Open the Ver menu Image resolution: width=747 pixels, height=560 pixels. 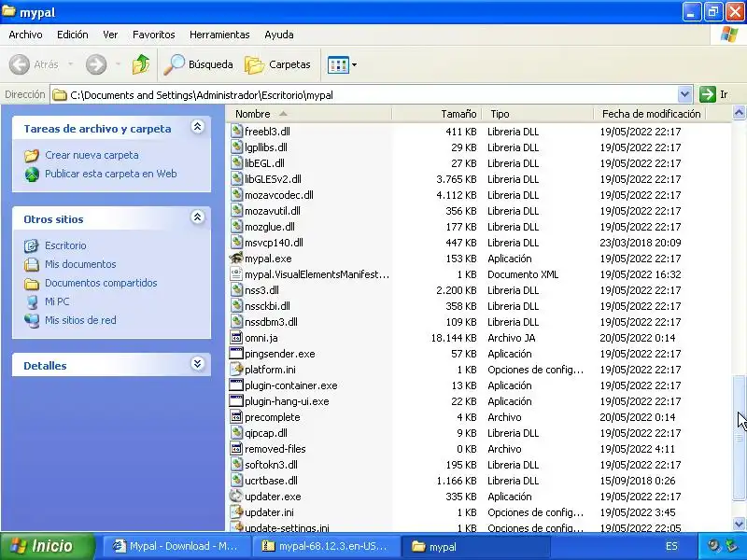click(110, 35)
